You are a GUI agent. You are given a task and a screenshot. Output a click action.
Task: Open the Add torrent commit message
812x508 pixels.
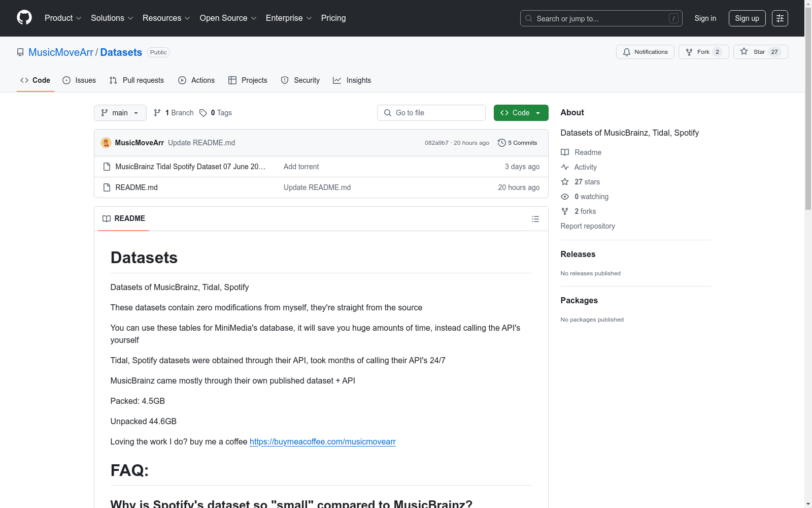[301, 167]
